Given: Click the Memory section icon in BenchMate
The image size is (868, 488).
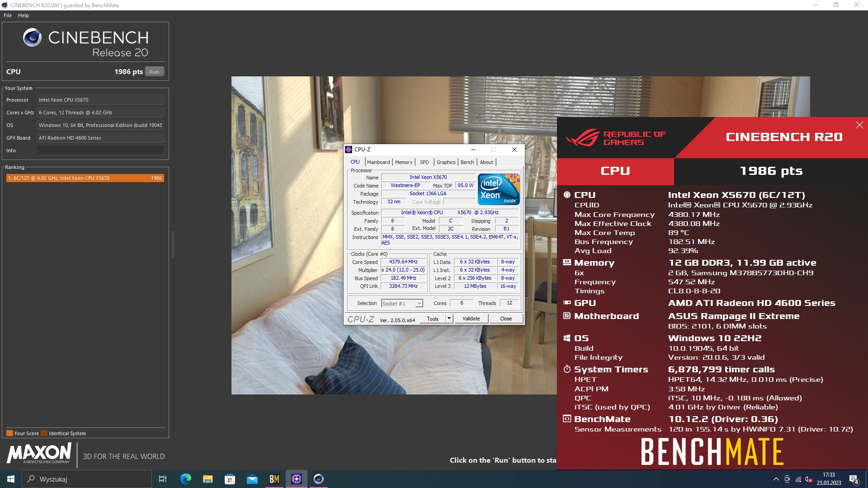Looking at the screenshot, I should (567, 262).
